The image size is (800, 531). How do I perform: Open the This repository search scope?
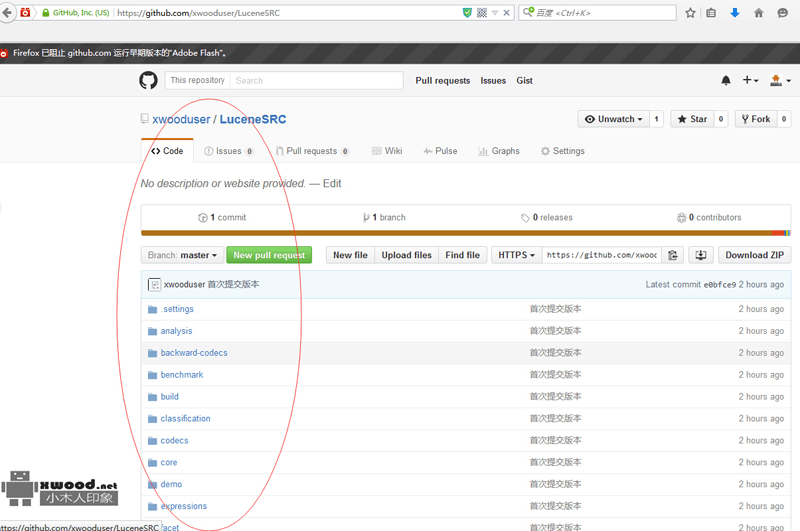tap(197, 80)
